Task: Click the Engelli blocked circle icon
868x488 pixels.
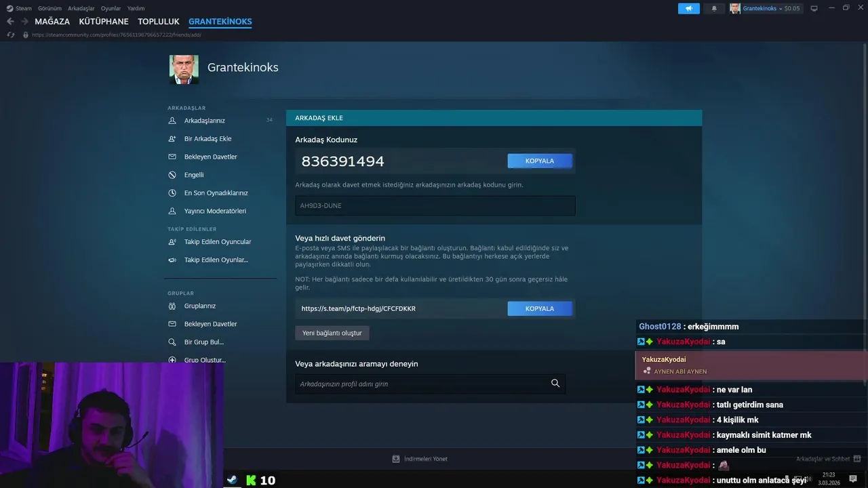Action: 172,175
